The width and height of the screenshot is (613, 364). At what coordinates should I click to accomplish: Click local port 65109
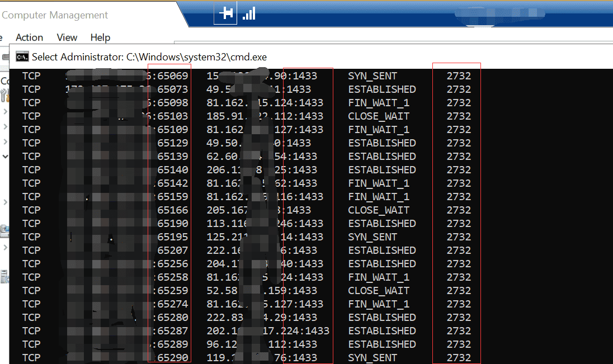click(x=172, y=129)
